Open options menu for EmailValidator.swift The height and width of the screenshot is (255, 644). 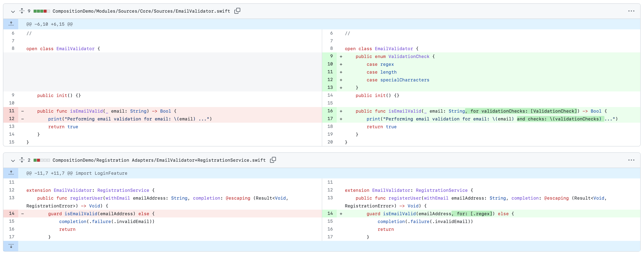[x=631, y=11]
